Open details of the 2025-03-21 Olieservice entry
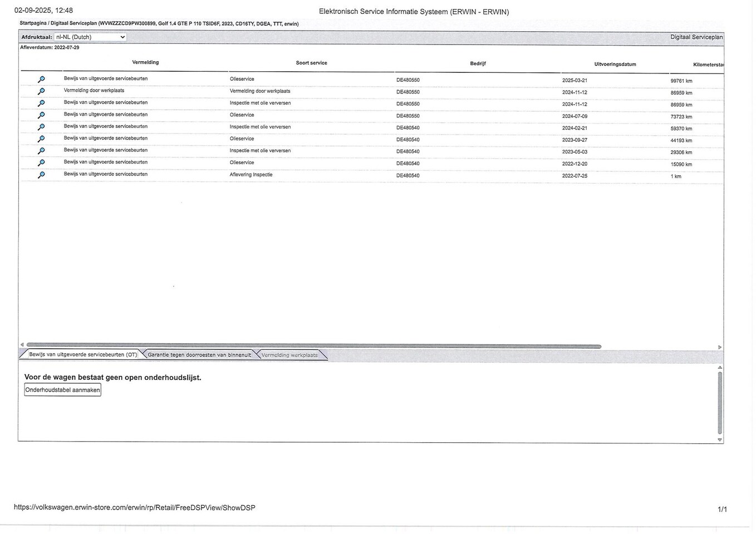Image resolution: width=756 pixels, height=534 pixels. [x=41, y=80]
